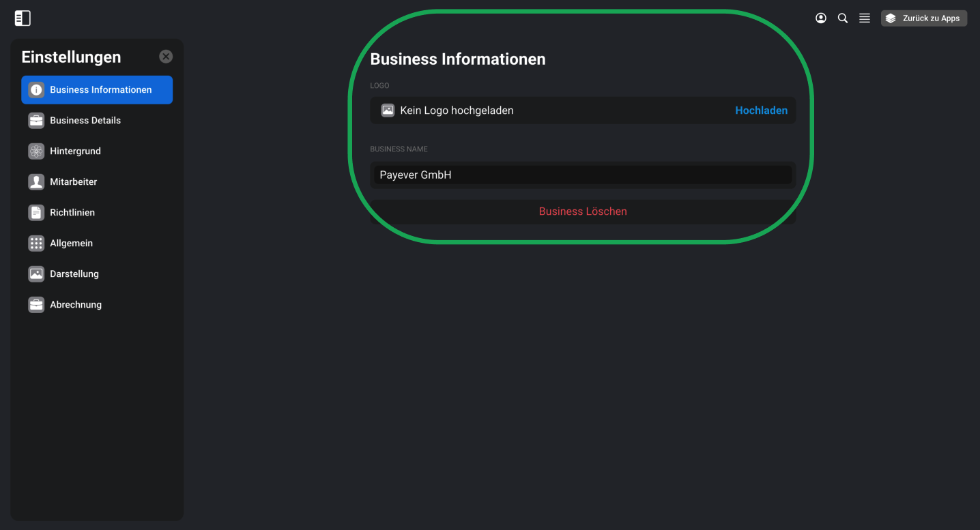Click Zurück zu Apps label

pos(931,18)
